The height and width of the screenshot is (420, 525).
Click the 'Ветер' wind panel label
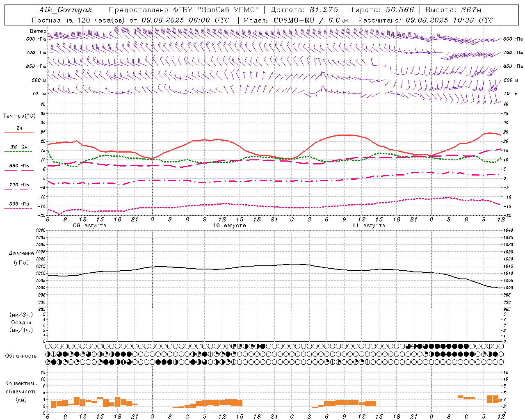[37, 31]
